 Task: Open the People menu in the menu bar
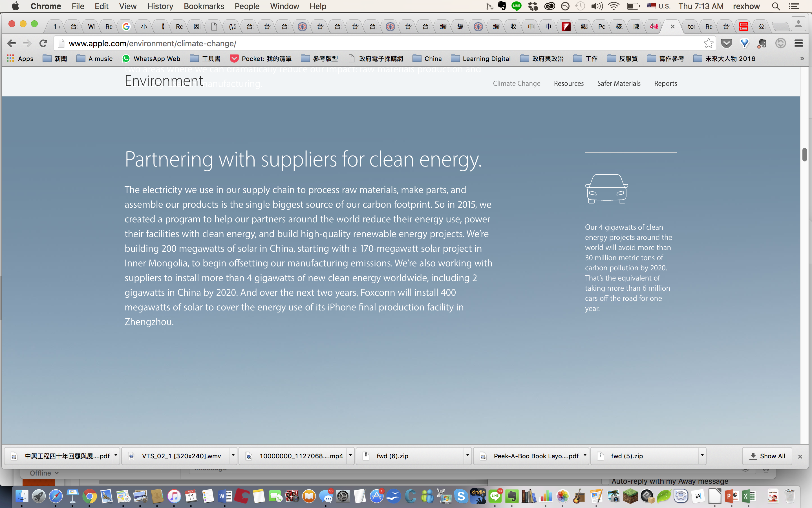tap(247, 6)
